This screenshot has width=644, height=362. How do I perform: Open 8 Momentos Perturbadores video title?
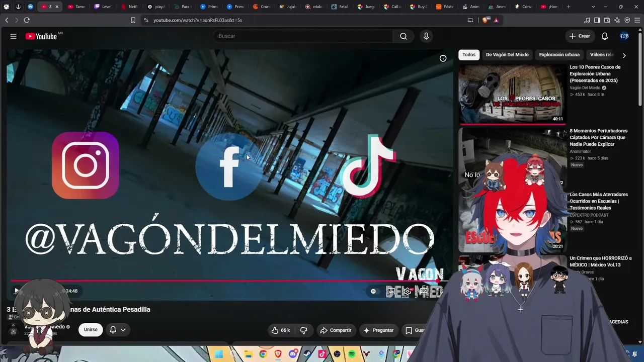click(x=599, y=137)
